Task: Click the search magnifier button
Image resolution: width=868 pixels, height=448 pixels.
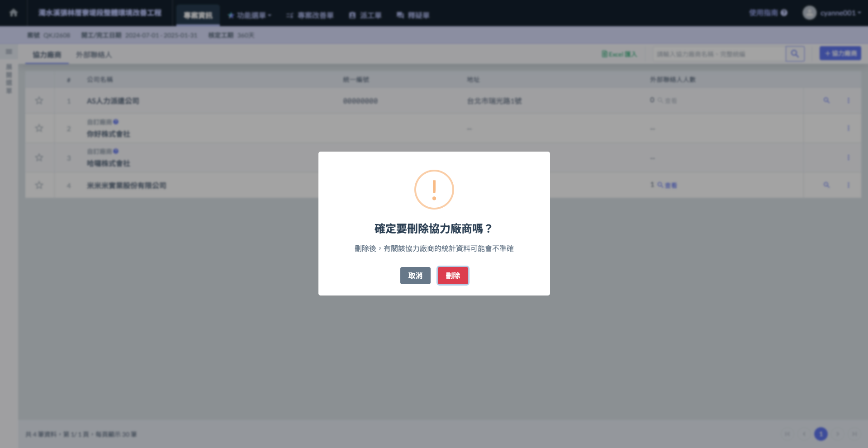Action: coord(795,54)
